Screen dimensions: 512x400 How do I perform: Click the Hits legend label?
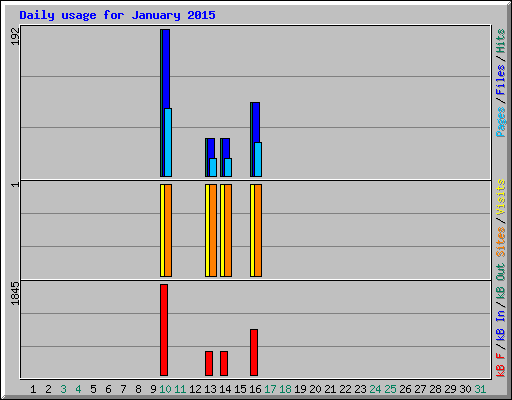click(x=501, y=41)
